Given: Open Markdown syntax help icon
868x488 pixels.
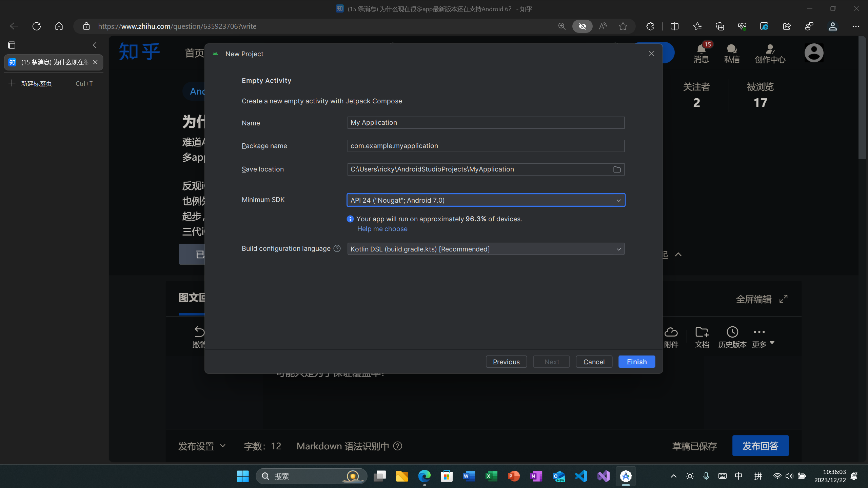Looking at the screenshot, I should 398,446.
